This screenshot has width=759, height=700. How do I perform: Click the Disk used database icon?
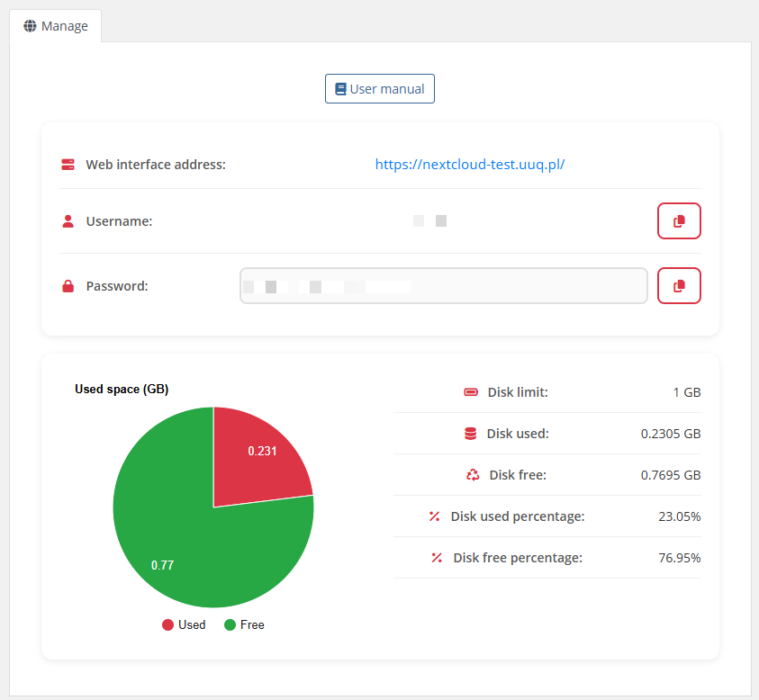tap(470, 434)
